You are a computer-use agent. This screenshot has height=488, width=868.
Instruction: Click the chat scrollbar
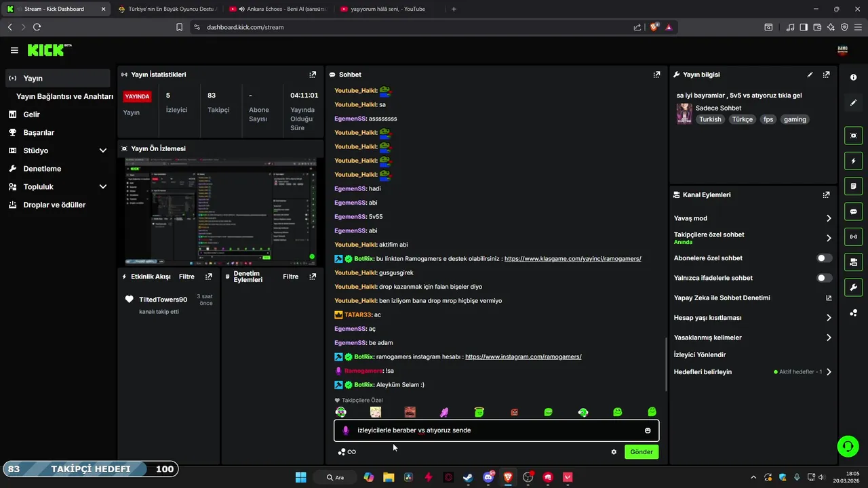[666, 363]
